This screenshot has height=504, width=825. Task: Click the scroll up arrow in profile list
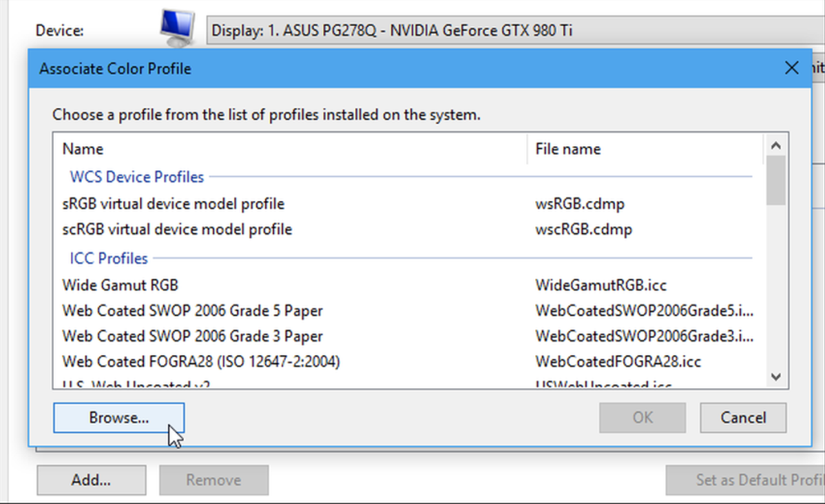click(775, 145)
